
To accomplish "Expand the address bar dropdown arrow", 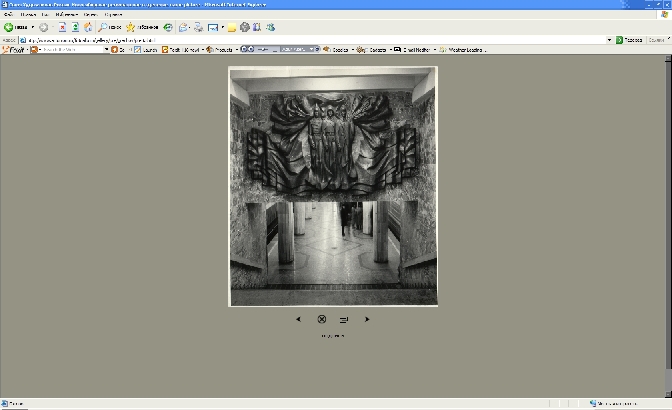I will (x=609, y=40).
